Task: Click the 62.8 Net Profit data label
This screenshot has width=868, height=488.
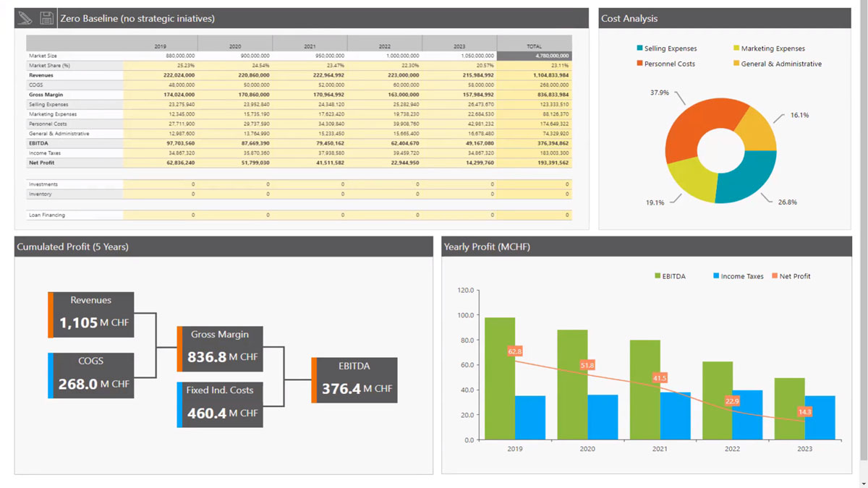Action: tap(515, 351)
